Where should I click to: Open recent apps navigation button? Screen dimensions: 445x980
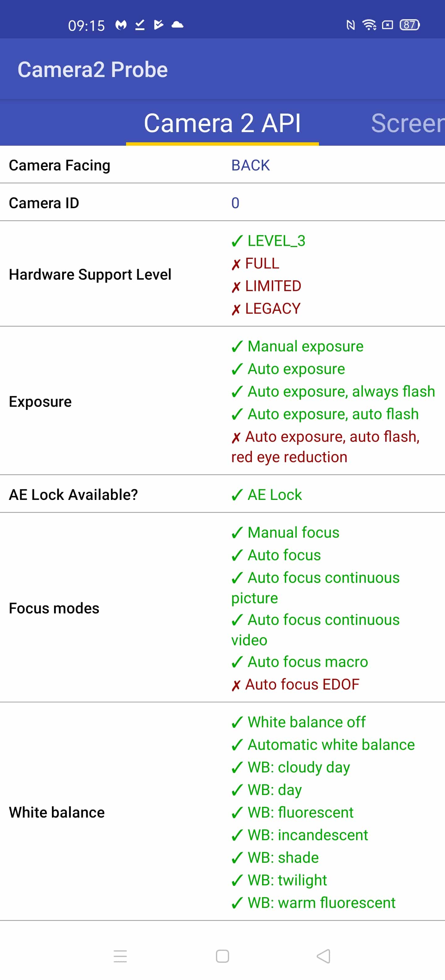point(120,956)
